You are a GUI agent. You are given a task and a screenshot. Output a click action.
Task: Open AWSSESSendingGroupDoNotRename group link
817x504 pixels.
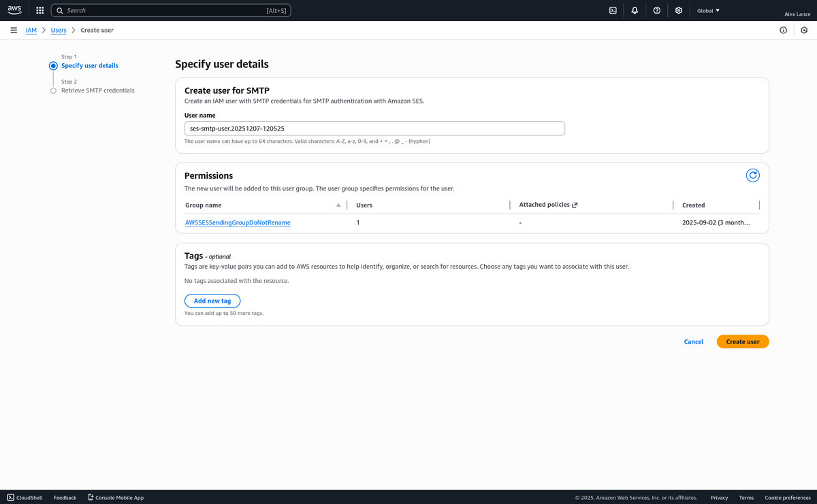tap(238, 222)
